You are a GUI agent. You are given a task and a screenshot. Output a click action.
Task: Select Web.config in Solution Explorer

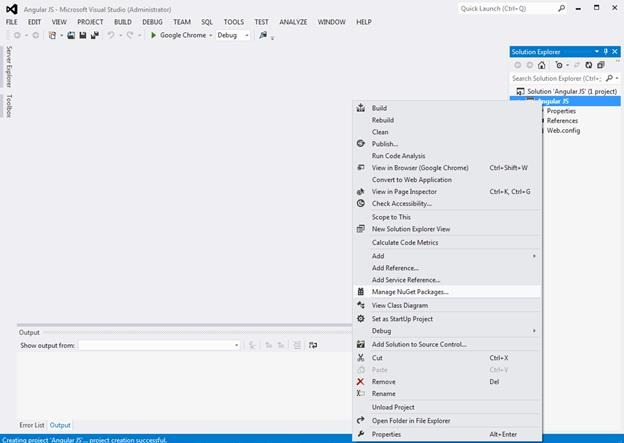click(563, 131)
